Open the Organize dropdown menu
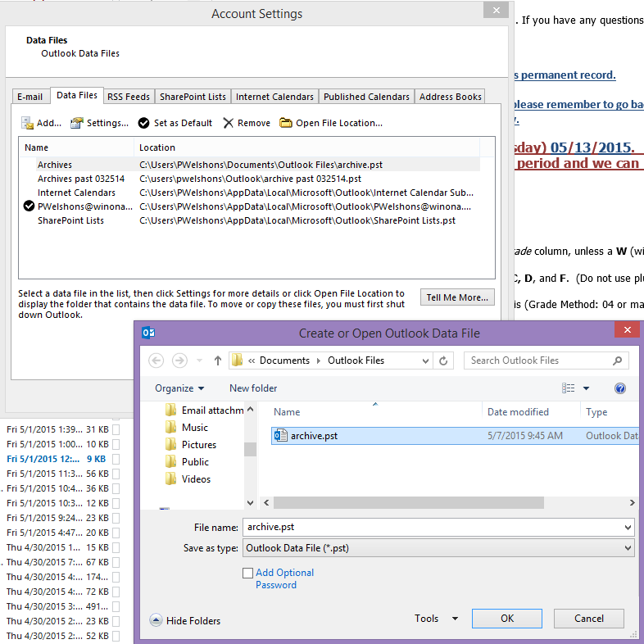This screenshot has height=644, width=644. pos(179,388)
